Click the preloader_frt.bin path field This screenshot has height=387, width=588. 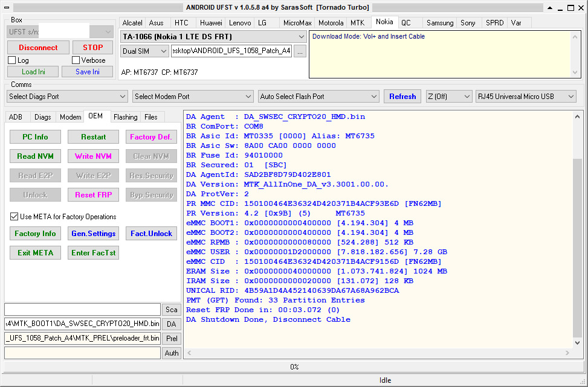[83, 338]
